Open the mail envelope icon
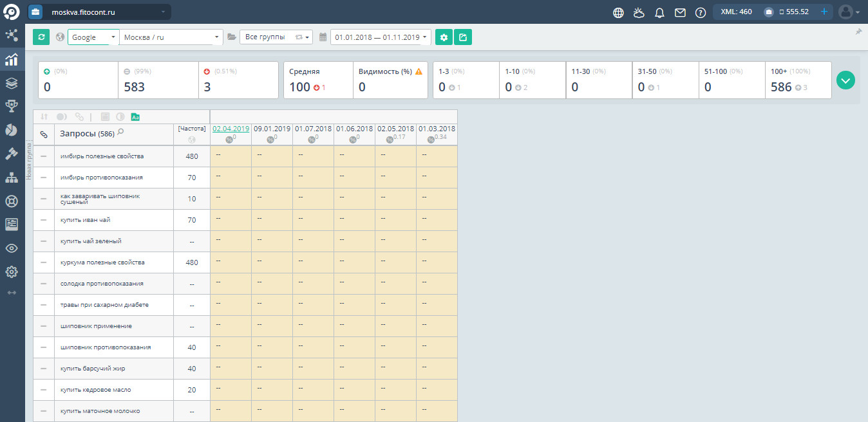The width and height of the screenshot is (868, 422). 680,12
